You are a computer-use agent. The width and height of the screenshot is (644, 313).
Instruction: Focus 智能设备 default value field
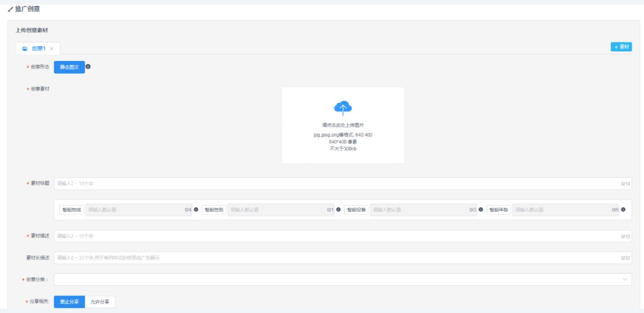click(423, 210)
